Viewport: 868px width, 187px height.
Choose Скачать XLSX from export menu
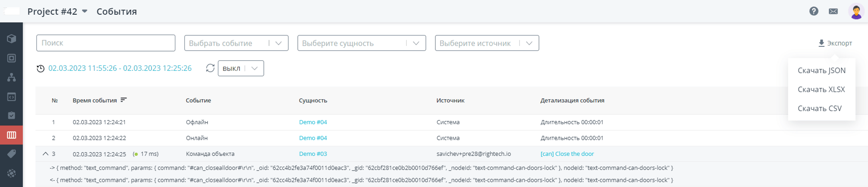(821, 89)
